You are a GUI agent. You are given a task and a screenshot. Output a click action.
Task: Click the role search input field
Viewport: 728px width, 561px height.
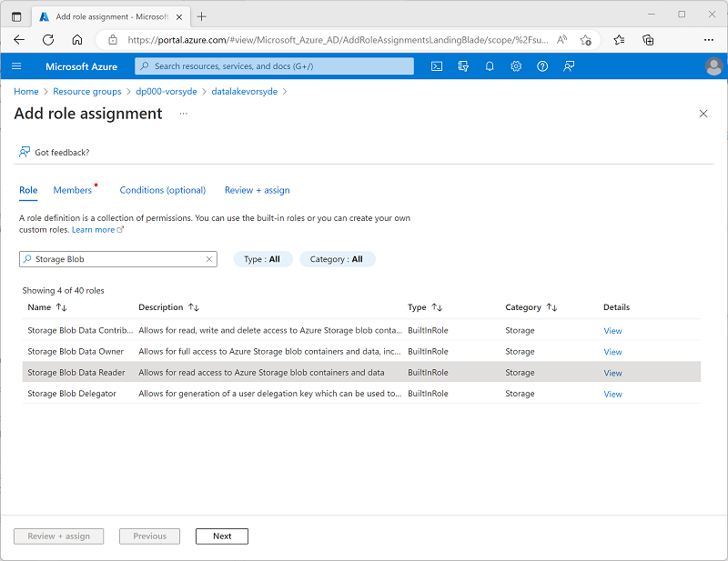[x=118, y=259]
